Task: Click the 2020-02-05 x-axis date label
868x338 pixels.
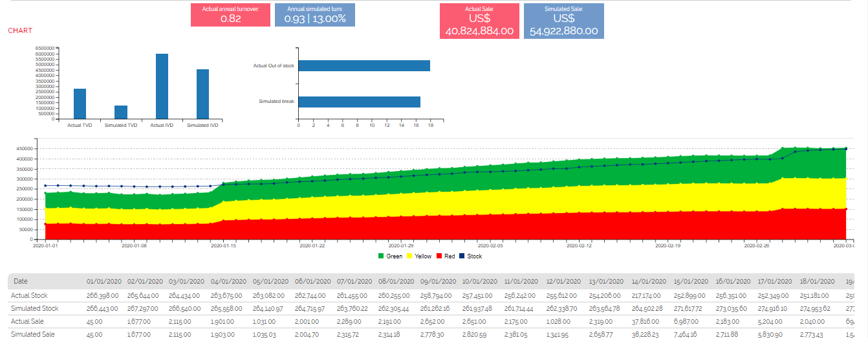Action: (490, 246)
